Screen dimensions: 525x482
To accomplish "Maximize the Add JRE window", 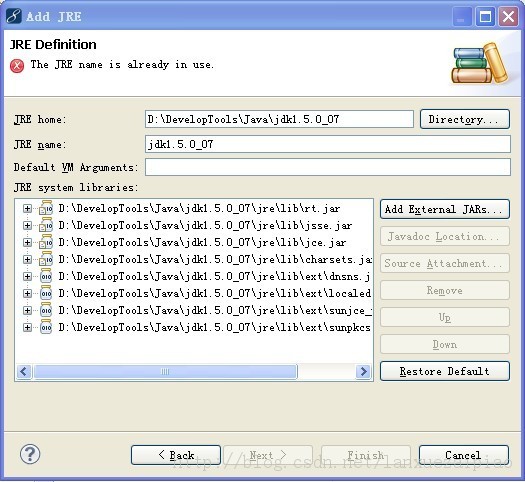I will (x=485, y=16).
